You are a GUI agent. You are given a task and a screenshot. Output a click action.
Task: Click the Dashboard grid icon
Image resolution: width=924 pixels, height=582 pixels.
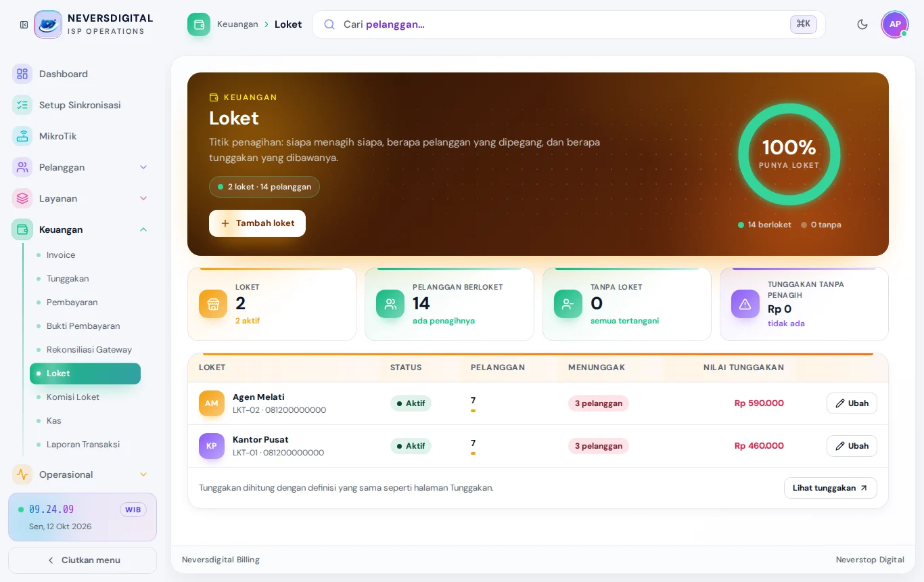[22, 74]
